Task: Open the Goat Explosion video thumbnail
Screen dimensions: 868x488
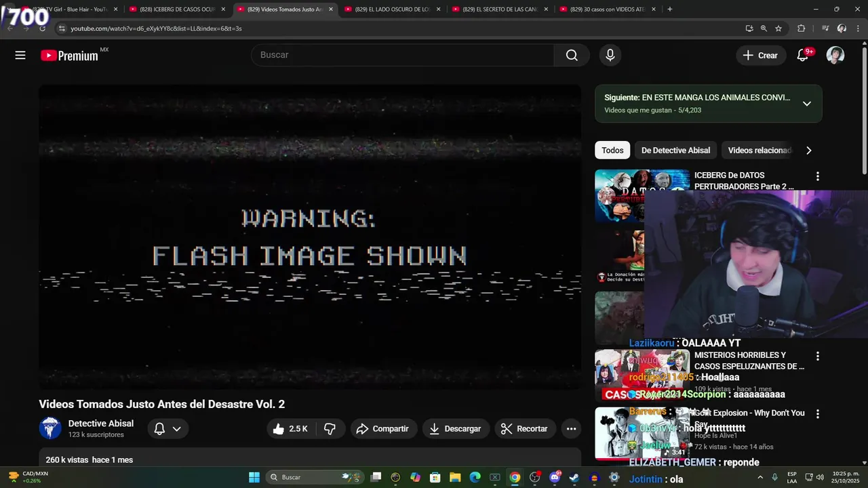Action: tap(642, 433)
